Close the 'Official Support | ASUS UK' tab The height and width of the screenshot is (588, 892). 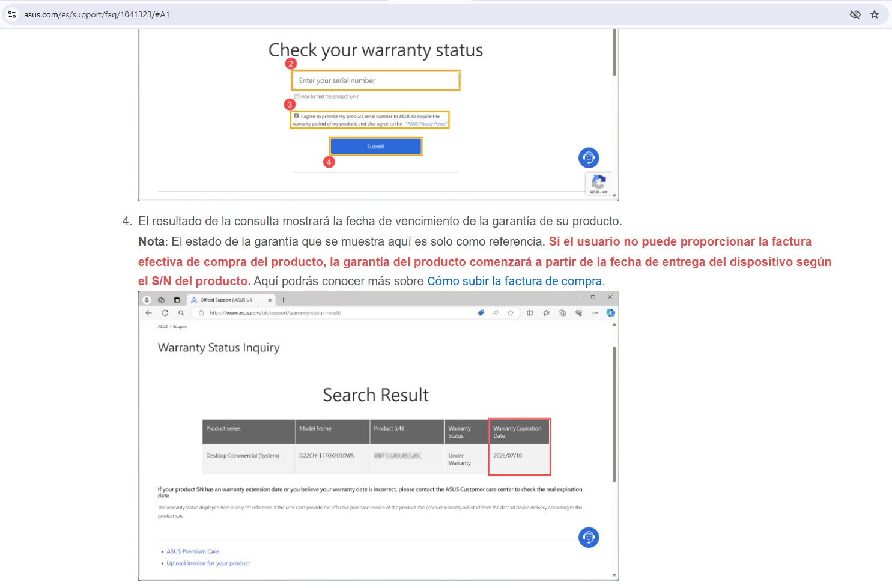(270, 300)
